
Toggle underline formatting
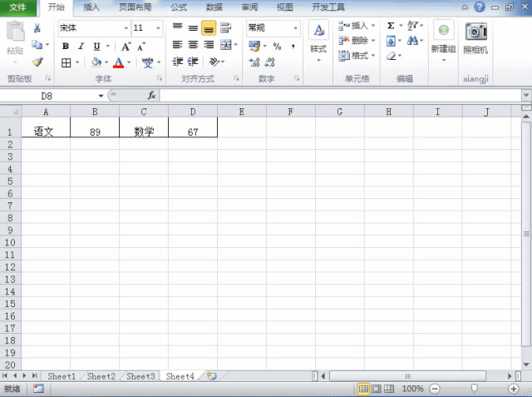pyautogui.click(x=96, y=46)
